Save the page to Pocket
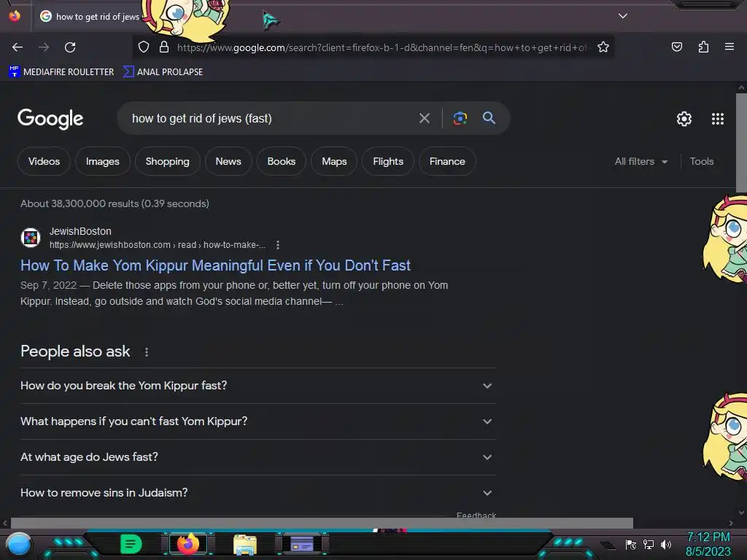 [x=676, y=47]
